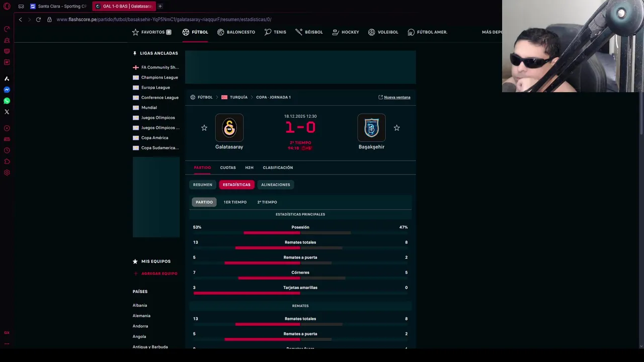Open GX Control speedometer icon
This screenshot has height=362, width=644.
click(7, 29)
